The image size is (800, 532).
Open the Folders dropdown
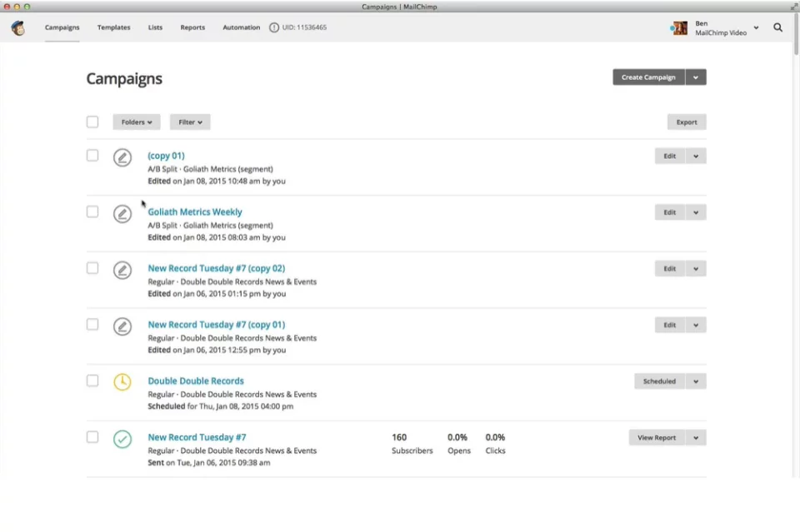coord(136,122)
